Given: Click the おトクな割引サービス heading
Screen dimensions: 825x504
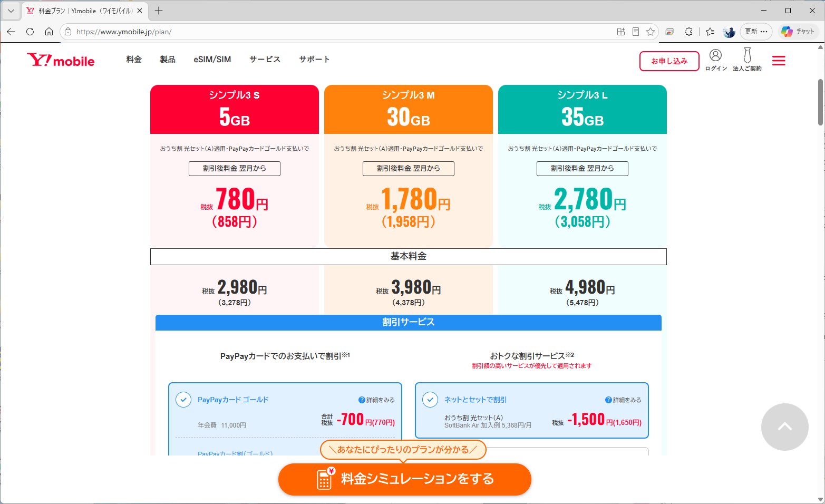Looking at the screenshot, I should [x=532, y=356].
